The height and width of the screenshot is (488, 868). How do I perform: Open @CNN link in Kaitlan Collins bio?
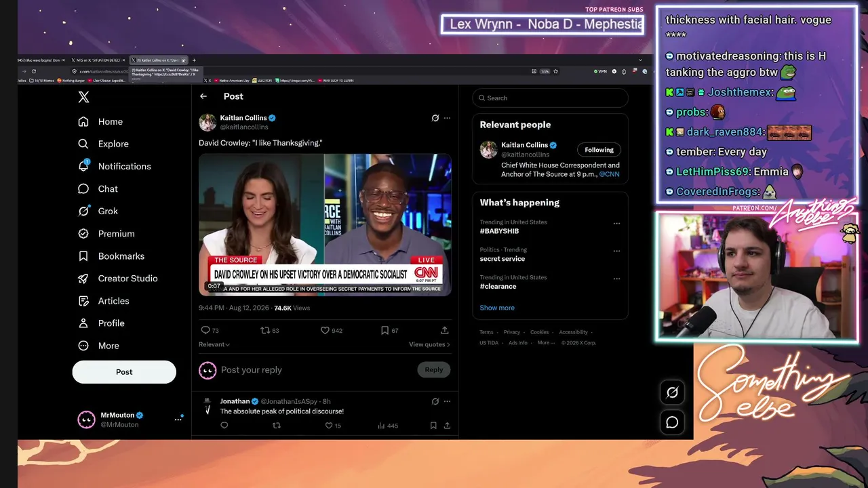[x=608, y=174]
